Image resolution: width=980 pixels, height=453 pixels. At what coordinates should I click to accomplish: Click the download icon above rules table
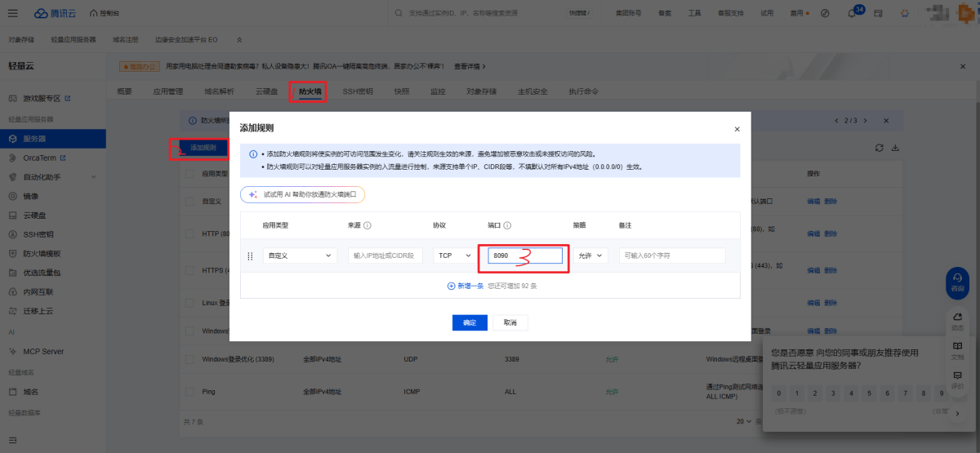[x=895, y=148]
